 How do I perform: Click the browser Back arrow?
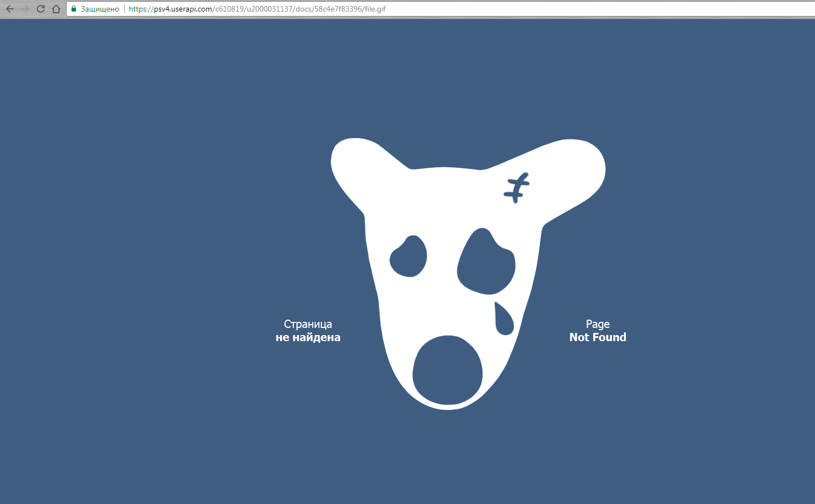tap(10, 9)
